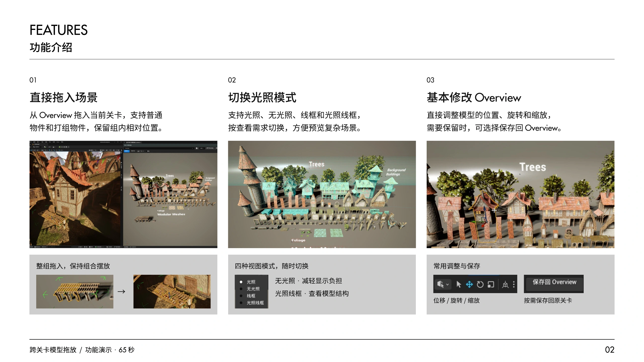Image resolution: width=644 pixels, height=362 pixels.
Task: Pick the Scale tool icon
Action: (491, 284)
